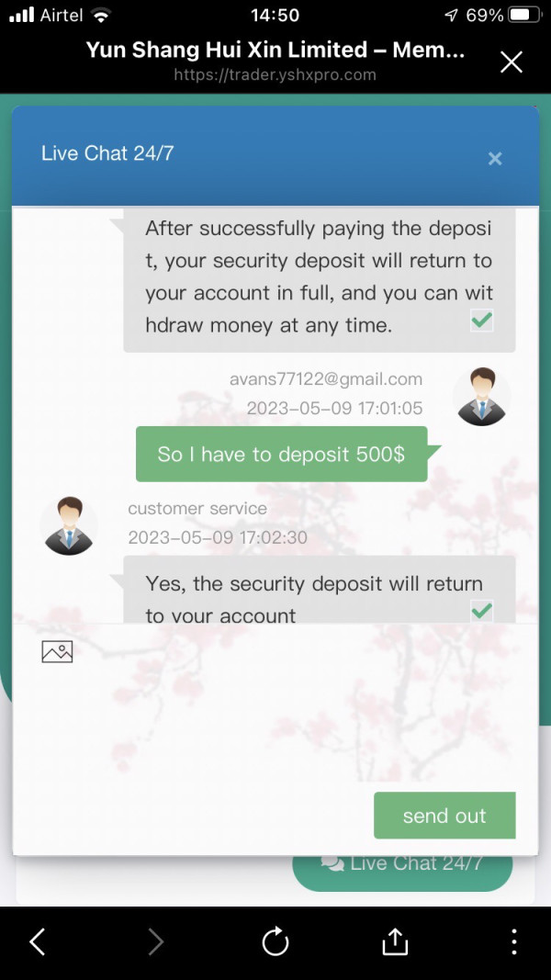Tap the green "So I have to deposit 500$" bubble
This screenshot has width=551, height=980.
282,454
